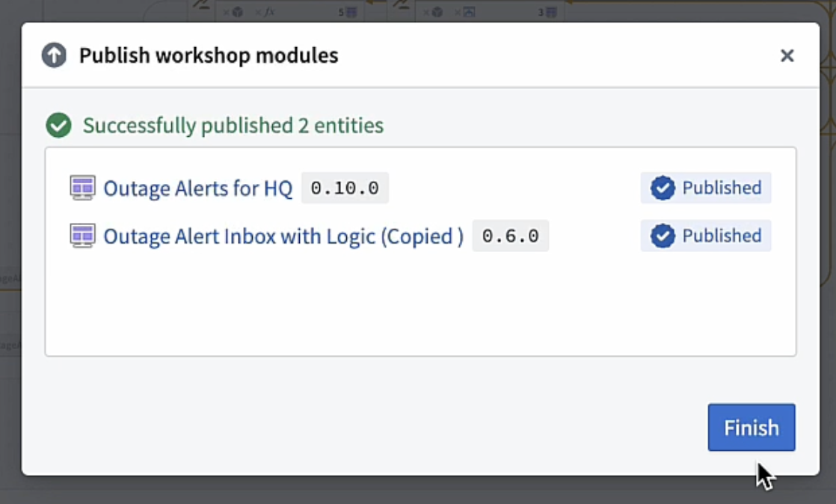Select the version badge 0.6.0
836x504 pixels.
(511, 236)
